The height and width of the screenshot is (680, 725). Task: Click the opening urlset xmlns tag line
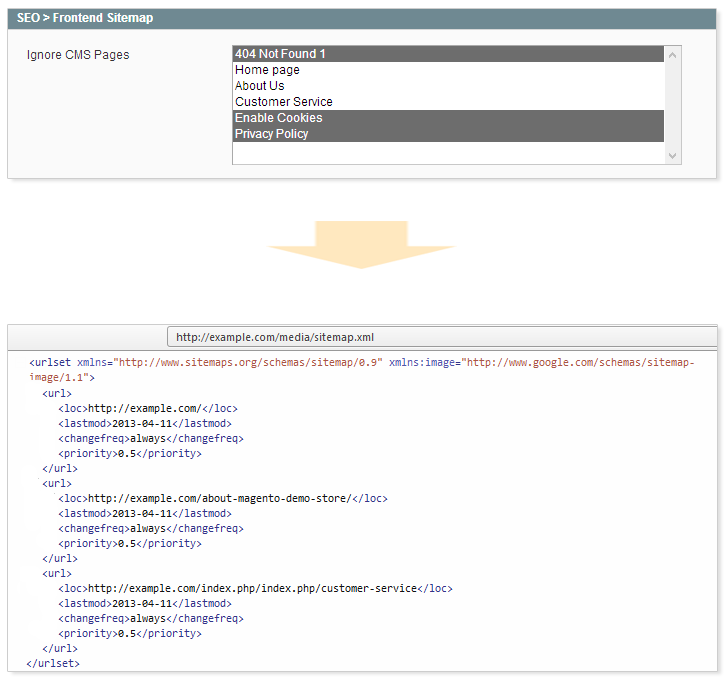[x=200, y=363]
